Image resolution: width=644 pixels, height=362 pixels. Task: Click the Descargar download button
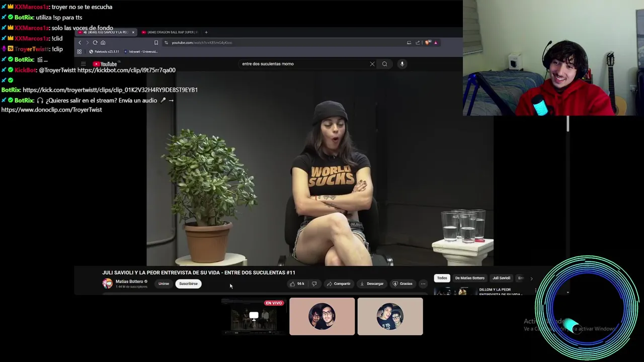pos(371,284)
